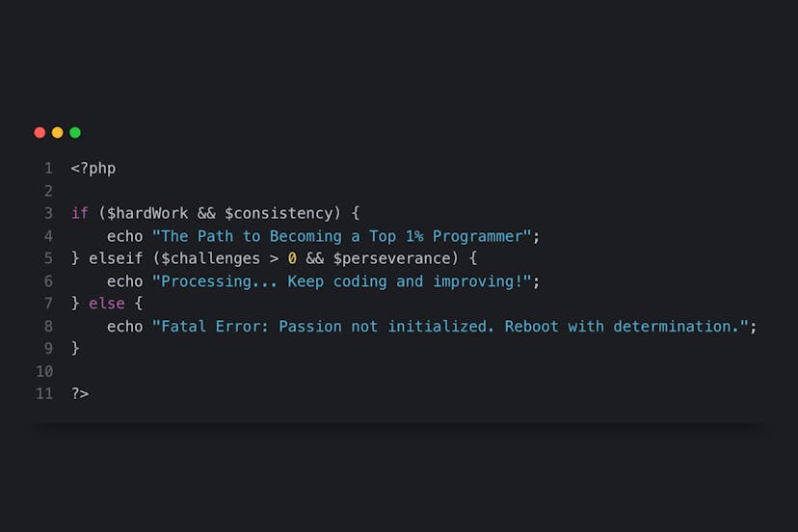Viewport: 798px width, 532px height.
Task: Click the green maximize dot
Action: click(75, 133)
